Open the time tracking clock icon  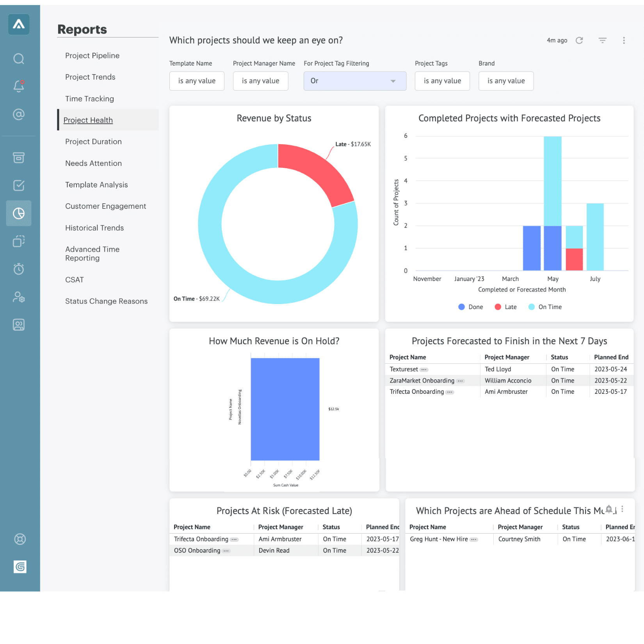19,269
